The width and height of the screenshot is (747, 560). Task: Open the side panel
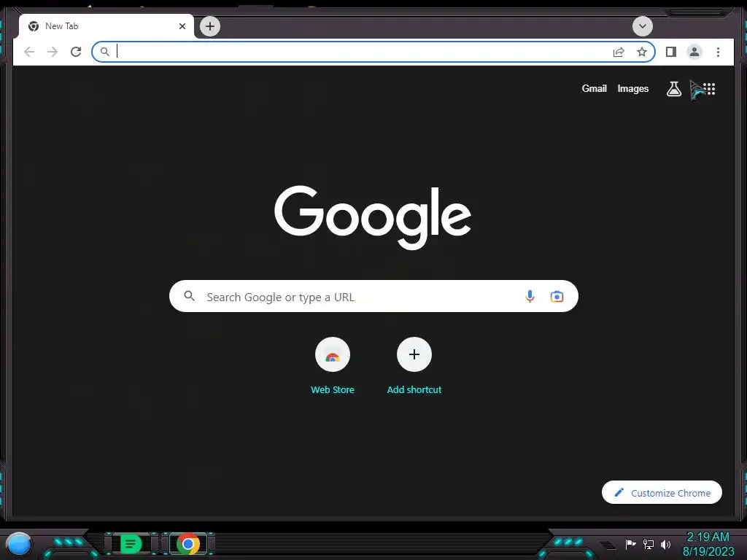coord(671,52)
